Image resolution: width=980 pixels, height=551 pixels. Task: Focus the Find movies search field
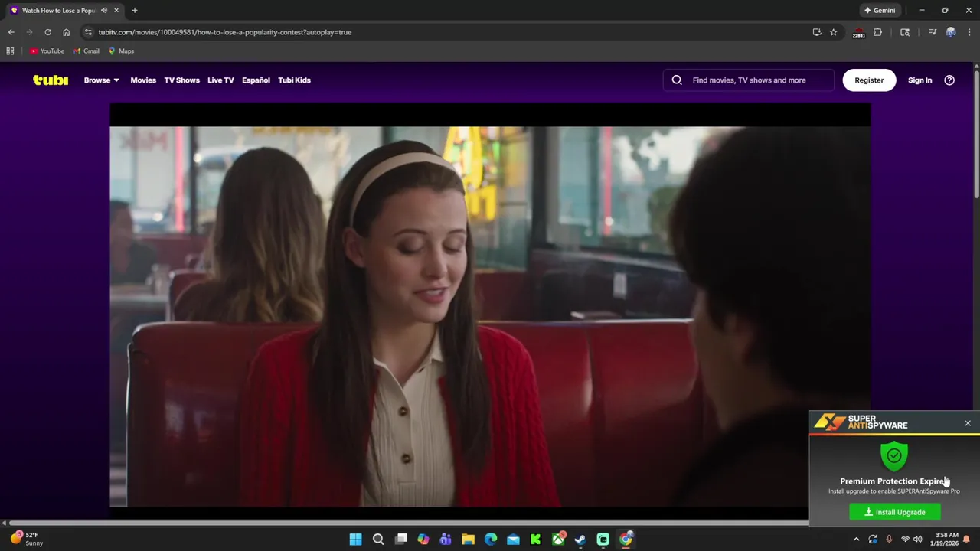pos(749,80)
